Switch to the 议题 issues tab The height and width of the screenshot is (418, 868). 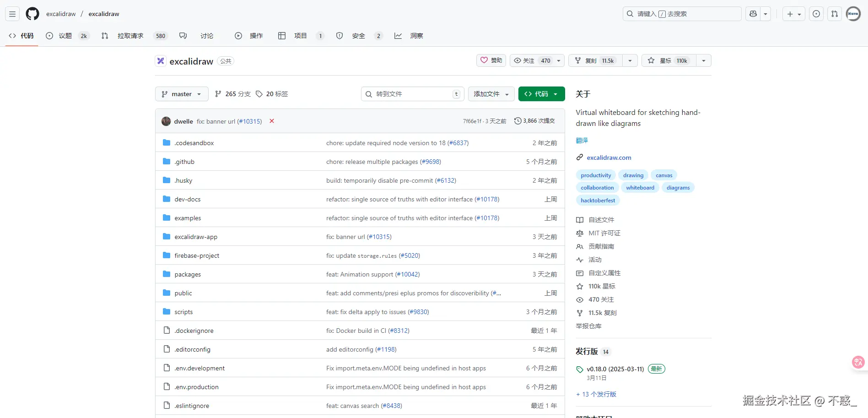point(65,36)
